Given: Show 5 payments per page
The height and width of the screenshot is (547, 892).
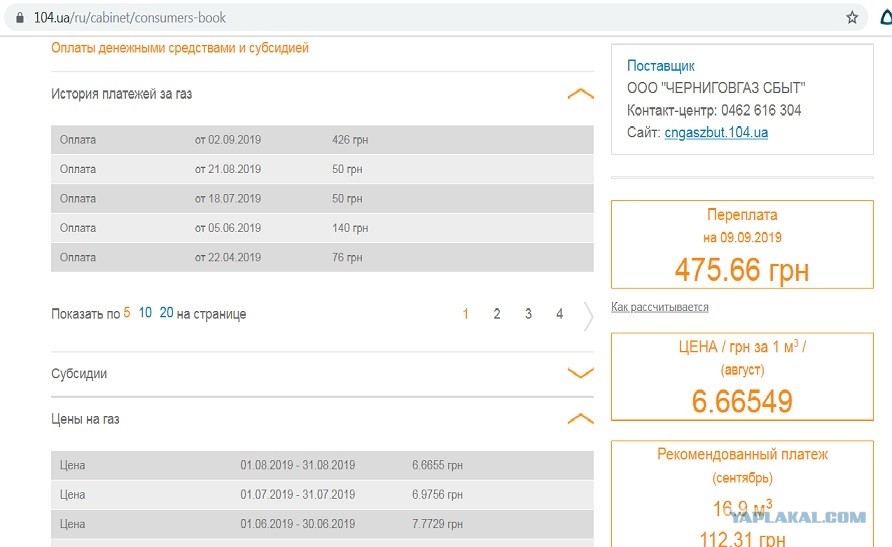Looking at the screenshot, I should (127, 313).
